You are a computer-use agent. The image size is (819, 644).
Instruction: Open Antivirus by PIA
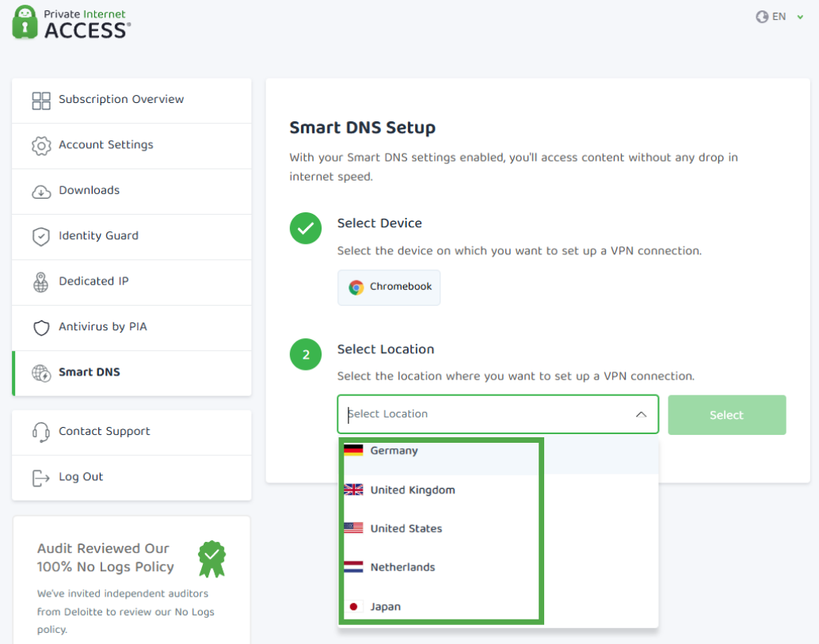coord(131,327)
